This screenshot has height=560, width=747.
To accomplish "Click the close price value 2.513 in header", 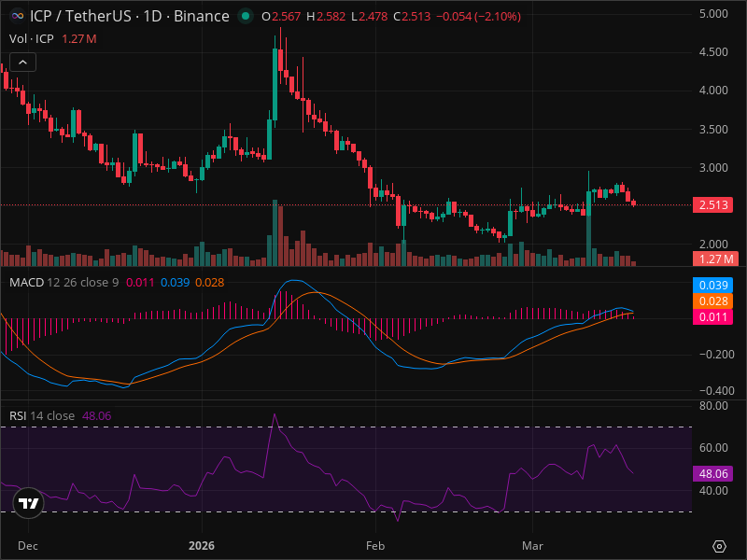I will (416, 16).
